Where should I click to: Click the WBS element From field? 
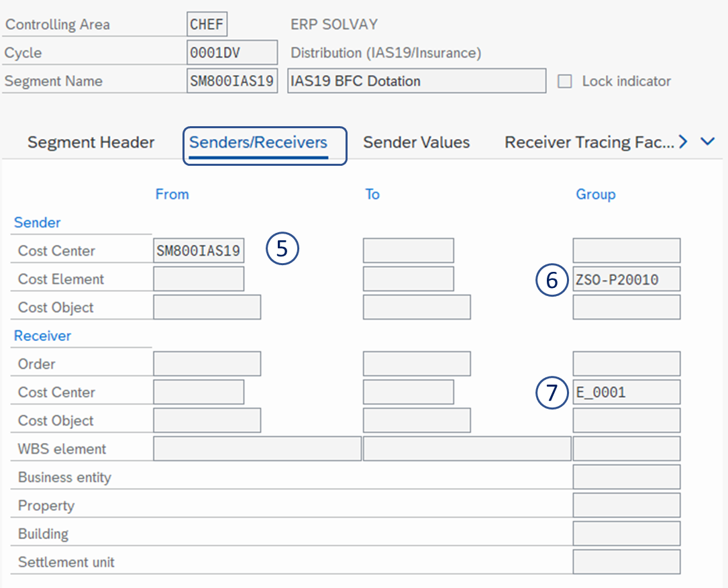click(257, 448)
